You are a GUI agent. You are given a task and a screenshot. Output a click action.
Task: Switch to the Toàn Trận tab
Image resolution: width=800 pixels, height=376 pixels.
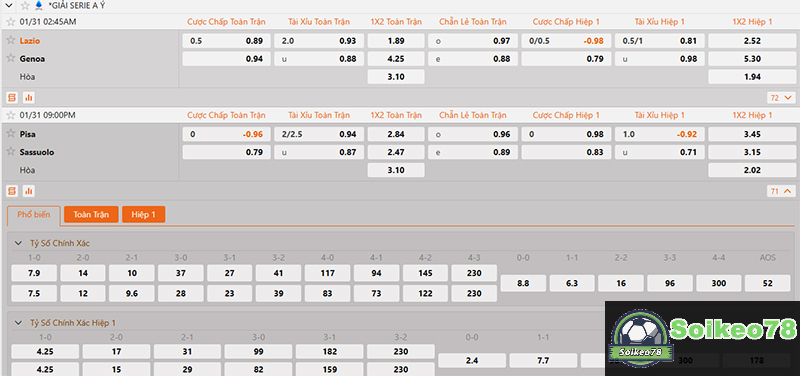pos(91,215)
